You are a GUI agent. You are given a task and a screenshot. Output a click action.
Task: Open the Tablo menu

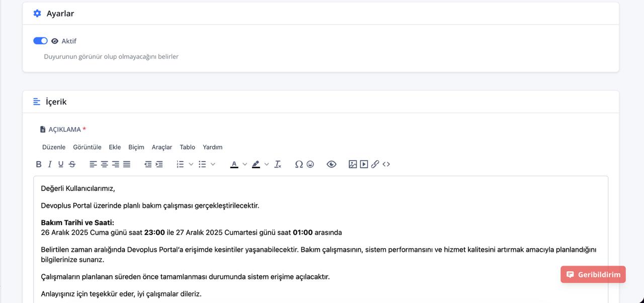tap(187, 147)
